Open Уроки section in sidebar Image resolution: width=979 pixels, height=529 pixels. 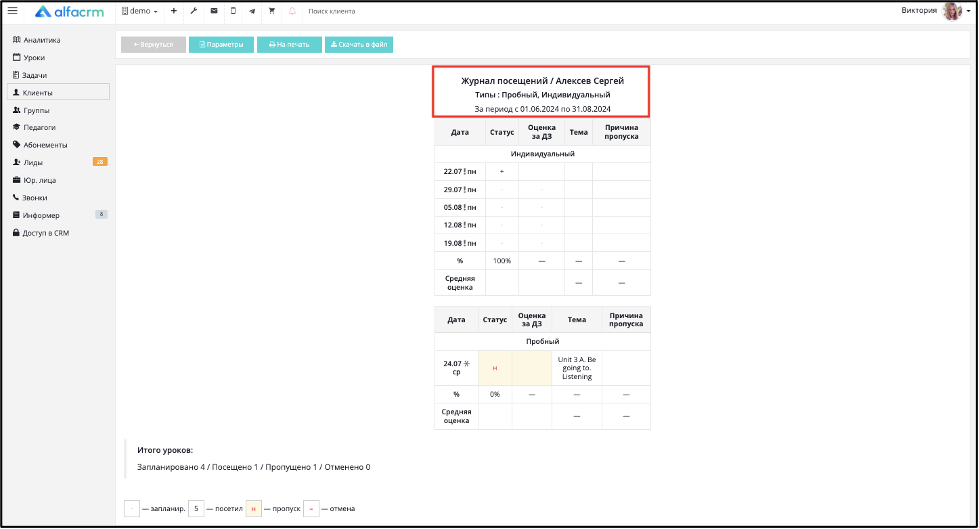29,57
